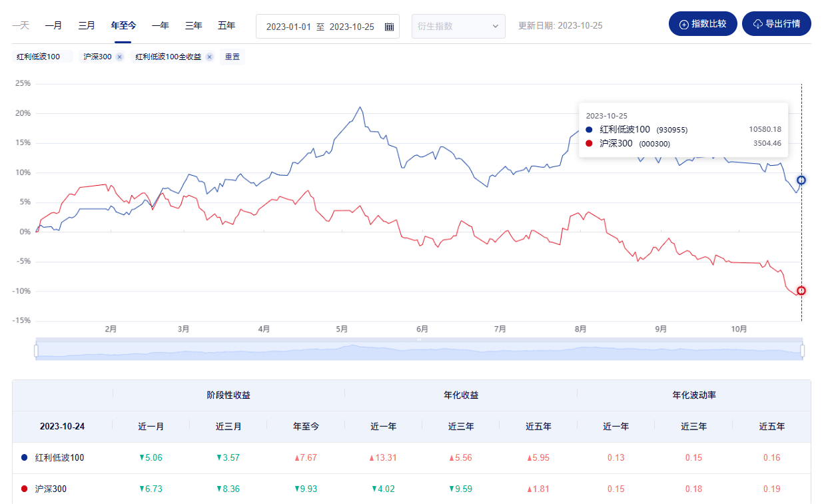
Task: Switch to the 三年 time range
Action: [x=193, y=26]
